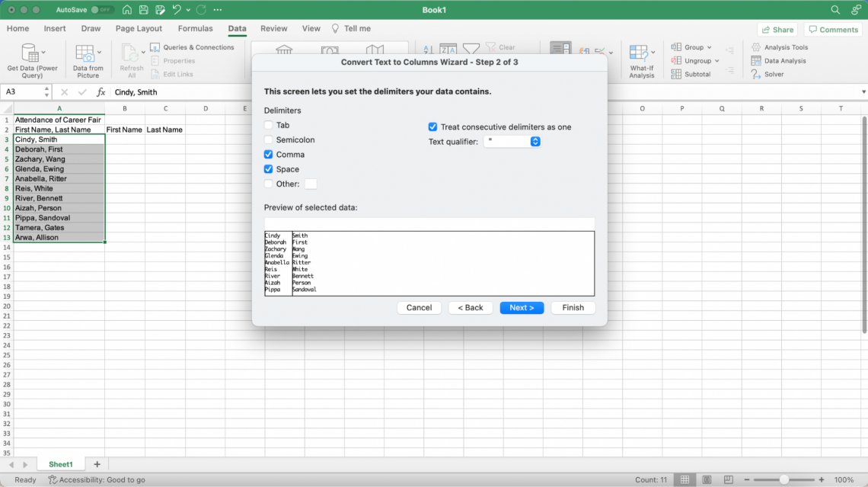Switch to the Formulas ribbon tab
868x487 pixels.
[x=195, y=29]
